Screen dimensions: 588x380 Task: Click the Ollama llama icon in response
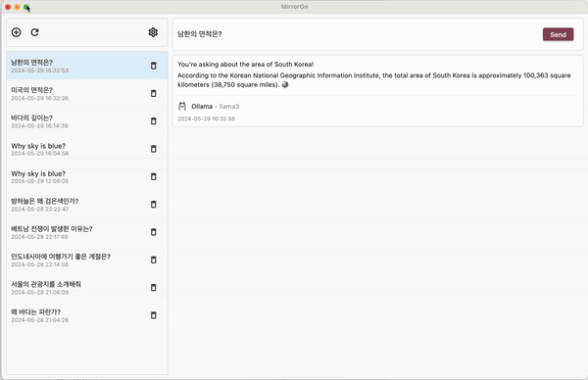tap(182, 107)
